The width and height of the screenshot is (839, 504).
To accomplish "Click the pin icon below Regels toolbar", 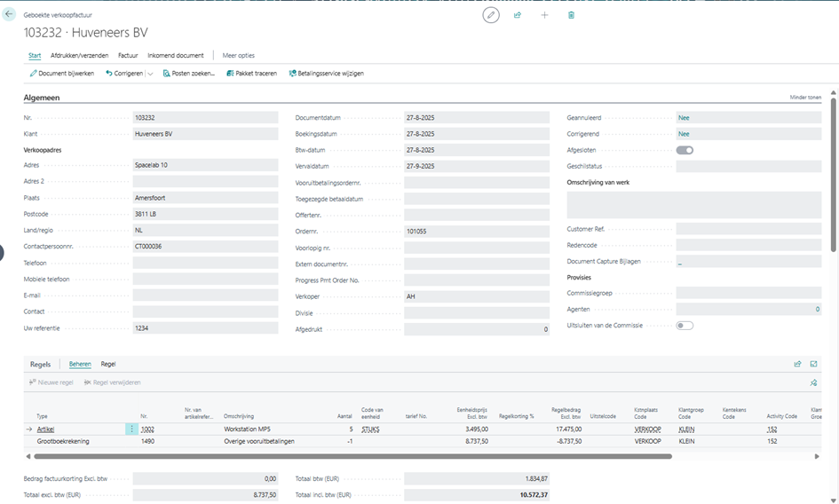I will pyautogui.click(x=813, y=382).
